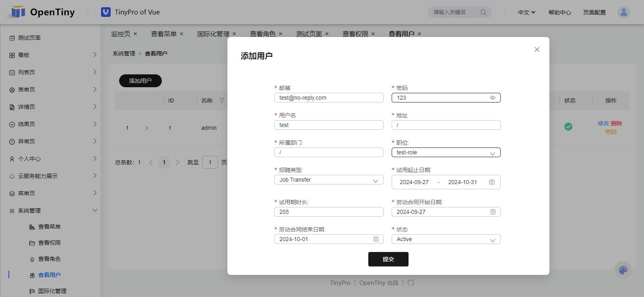Select 查看权限 in the sidebar

[50, 243]
